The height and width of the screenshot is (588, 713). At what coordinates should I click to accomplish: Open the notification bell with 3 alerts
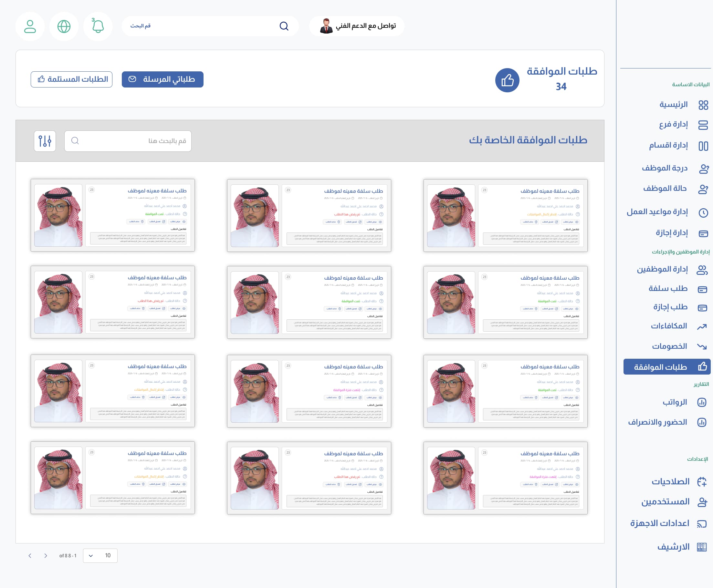pos(98,26)
